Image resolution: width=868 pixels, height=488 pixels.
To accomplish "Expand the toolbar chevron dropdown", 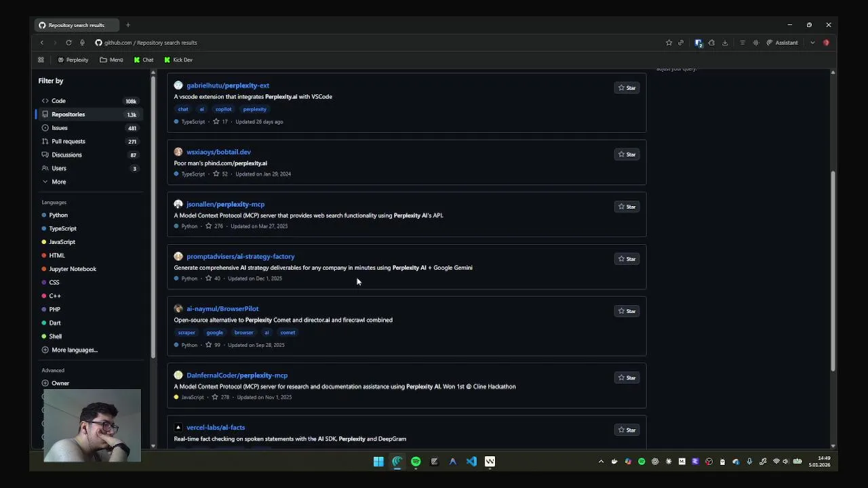I will tap(812, 43).
